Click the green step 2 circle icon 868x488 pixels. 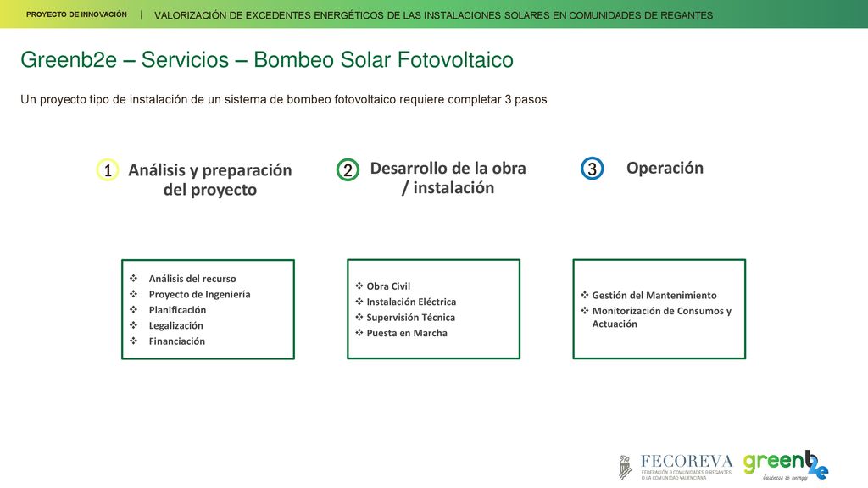pyautogui.click(x=348, y=169)
